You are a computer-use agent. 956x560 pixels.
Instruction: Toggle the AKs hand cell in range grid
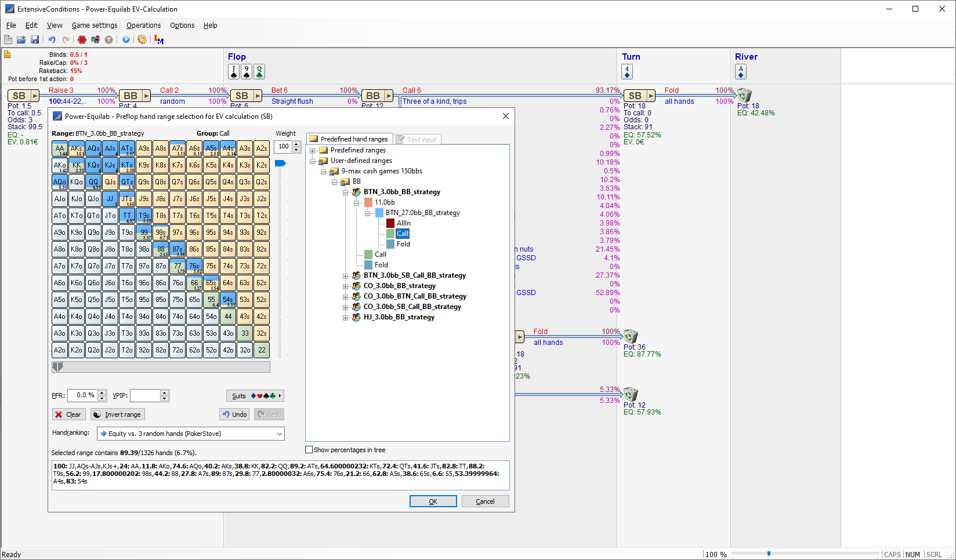(x=77, y=148)
